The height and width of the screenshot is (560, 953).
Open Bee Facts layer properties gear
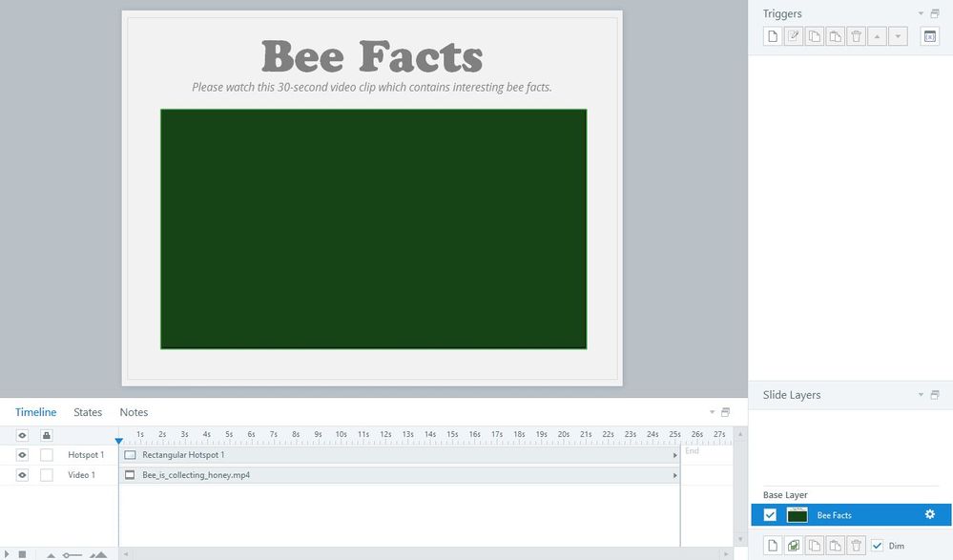[x=930, y=515]
